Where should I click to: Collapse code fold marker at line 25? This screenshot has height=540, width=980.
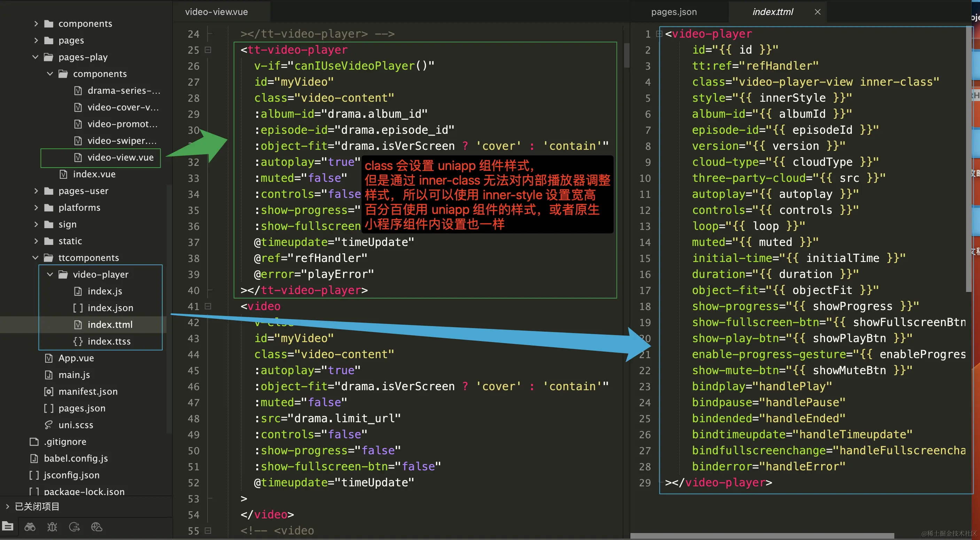click(x=208, y=50)
